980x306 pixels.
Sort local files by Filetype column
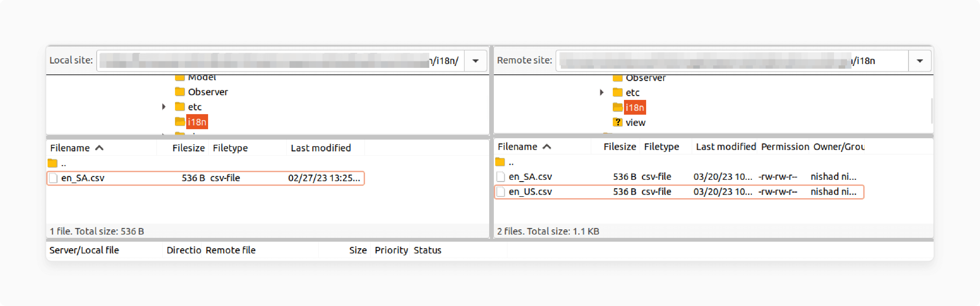click(247, 148)
